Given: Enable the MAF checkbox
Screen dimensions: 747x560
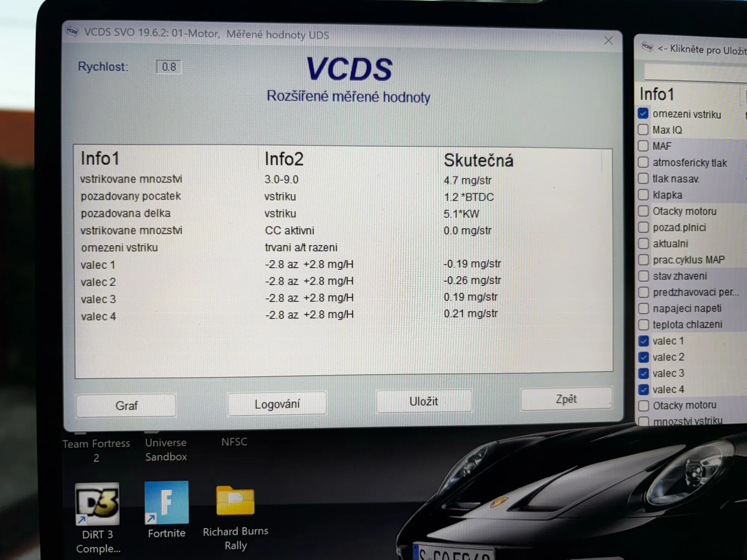Looking at the screenshot, I should pos(643,146).
